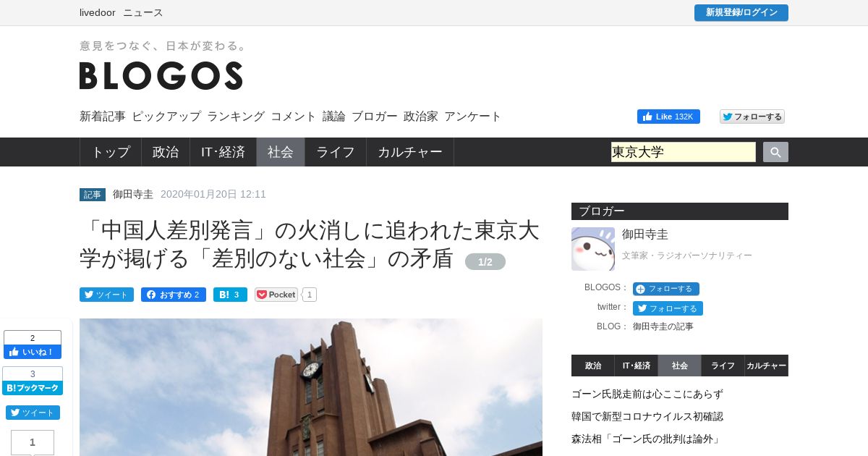The width and height of the screenshot is (868, 456).
Task: Click the Pocket count 1 bubble
Action: 310,295
